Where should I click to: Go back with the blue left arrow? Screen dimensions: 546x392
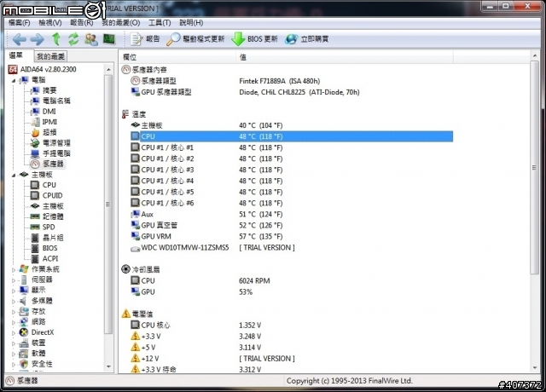[x=19, y=39]
